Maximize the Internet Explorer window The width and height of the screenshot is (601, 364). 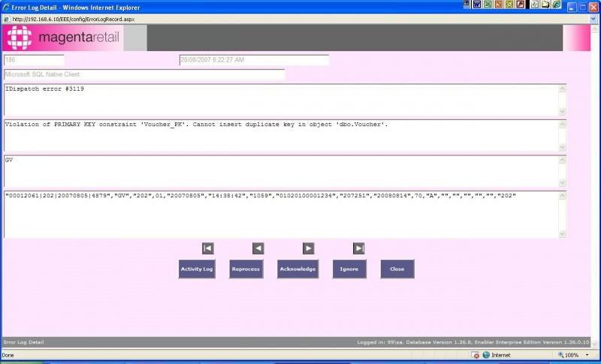click(x=583, y=7)
